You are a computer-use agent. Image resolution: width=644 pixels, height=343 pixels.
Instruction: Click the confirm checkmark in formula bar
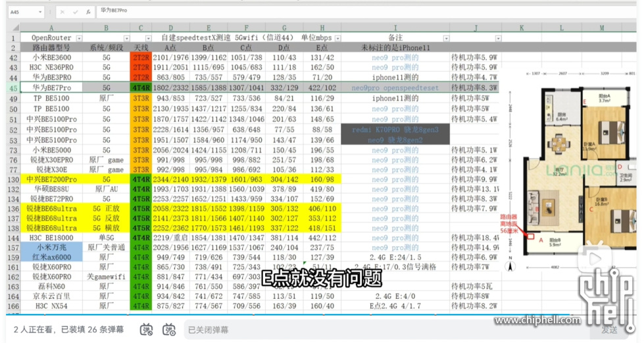75,13
